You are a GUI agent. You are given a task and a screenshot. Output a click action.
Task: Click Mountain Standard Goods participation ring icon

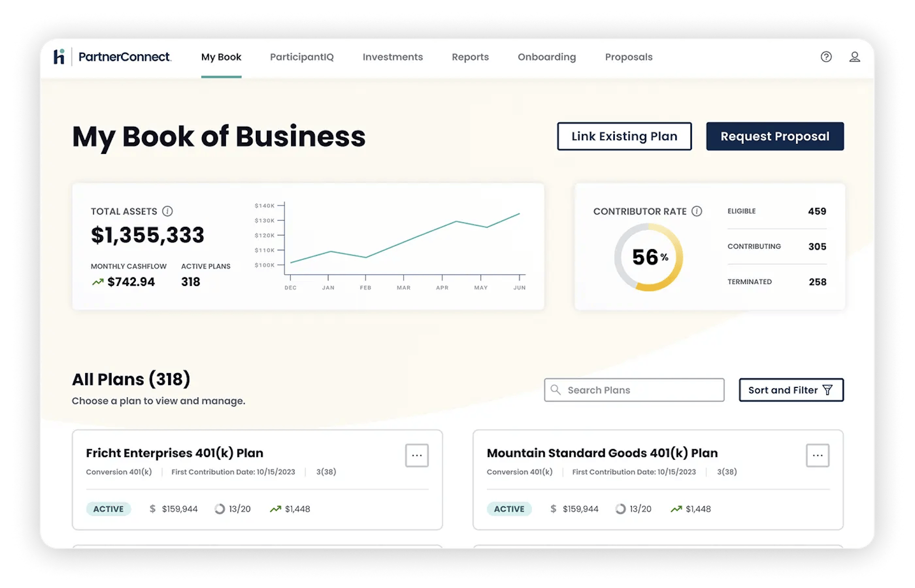coord(620,509)
